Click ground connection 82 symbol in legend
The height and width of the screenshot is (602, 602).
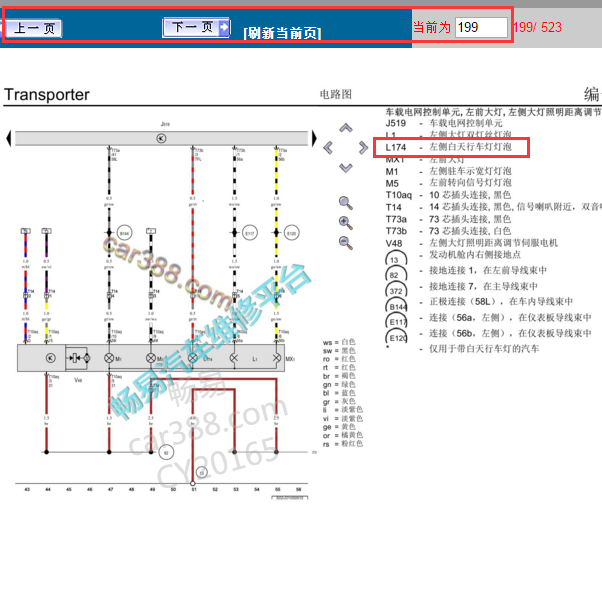coord(395,275)
